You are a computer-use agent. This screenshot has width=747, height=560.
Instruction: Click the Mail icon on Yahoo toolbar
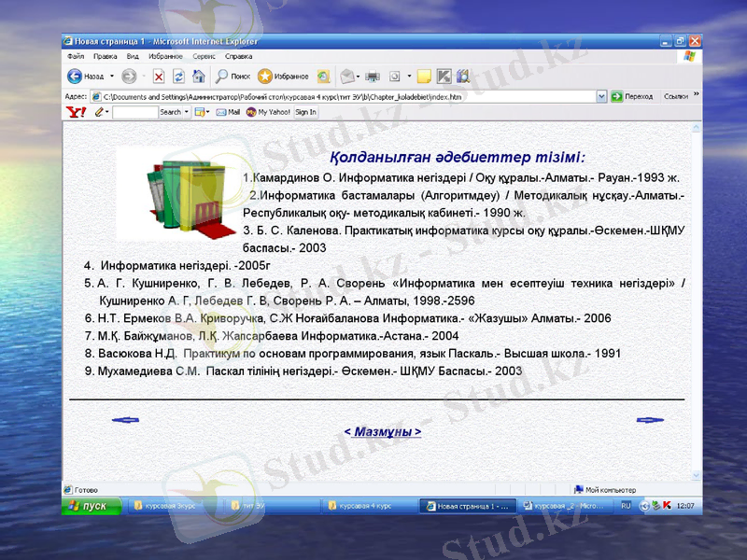tap(221, 111)
